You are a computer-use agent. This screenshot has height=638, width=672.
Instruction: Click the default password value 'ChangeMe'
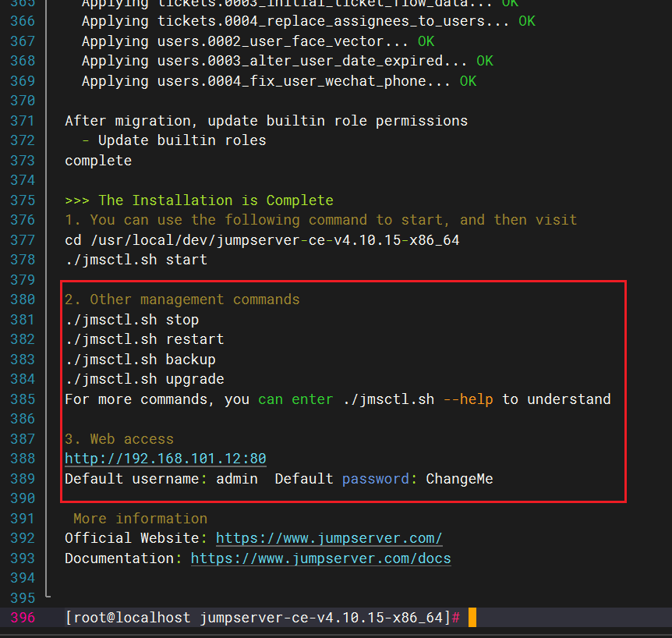459,479
